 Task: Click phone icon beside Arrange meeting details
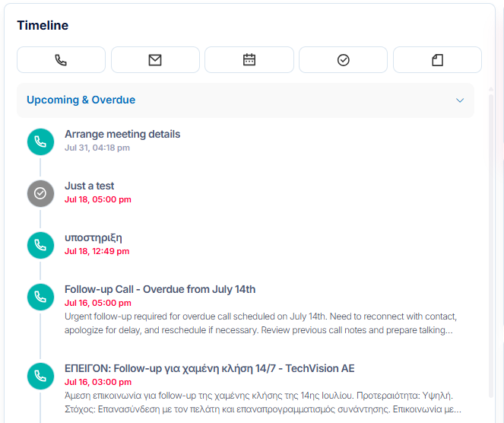(40, 142)
